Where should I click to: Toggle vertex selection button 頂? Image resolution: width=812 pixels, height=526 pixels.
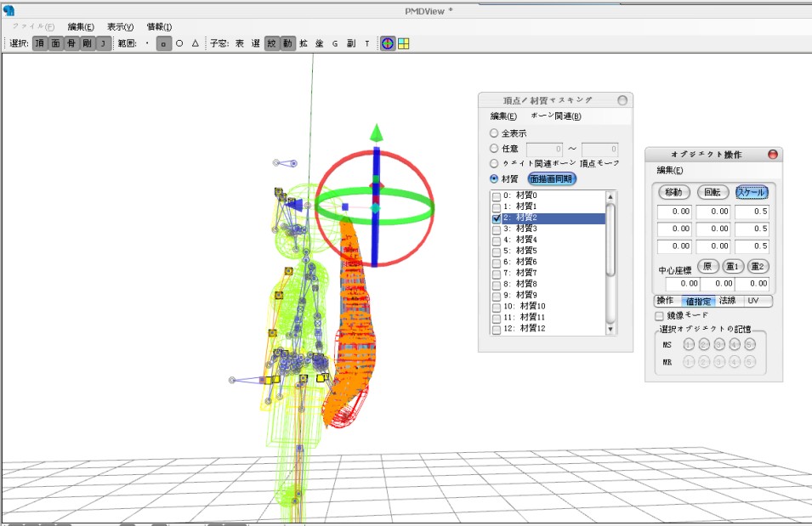click(x=39, y=43)
